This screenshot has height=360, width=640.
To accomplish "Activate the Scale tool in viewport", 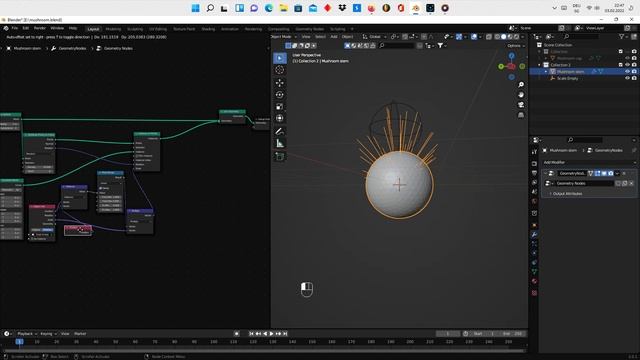I will pyautogui.click(x=280, y=107).
